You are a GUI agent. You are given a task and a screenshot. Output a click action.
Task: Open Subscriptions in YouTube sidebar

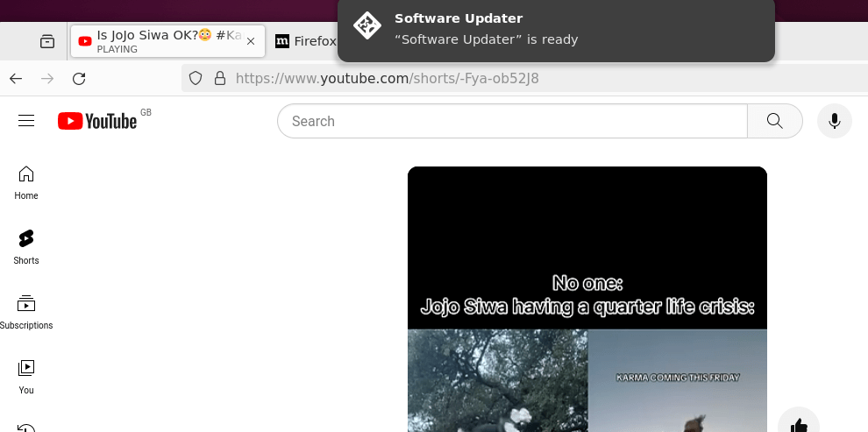(26, 313)
